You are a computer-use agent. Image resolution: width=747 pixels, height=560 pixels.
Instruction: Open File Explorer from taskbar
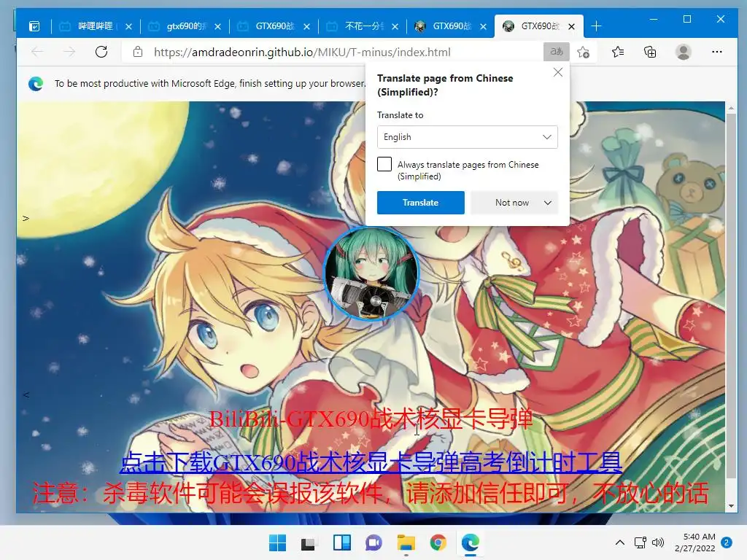click(x=406, y=542)
